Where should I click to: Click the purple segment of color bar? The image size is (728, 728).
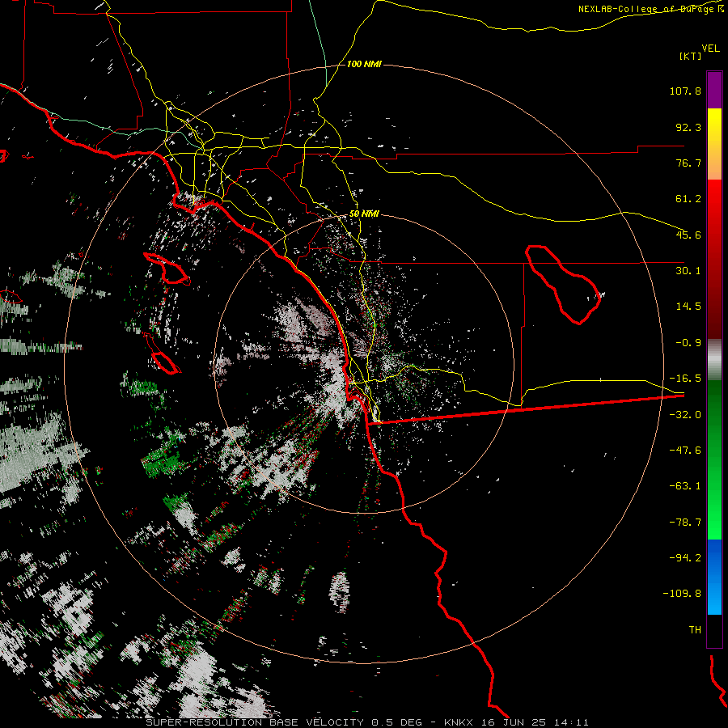click(x=714, y=90)
